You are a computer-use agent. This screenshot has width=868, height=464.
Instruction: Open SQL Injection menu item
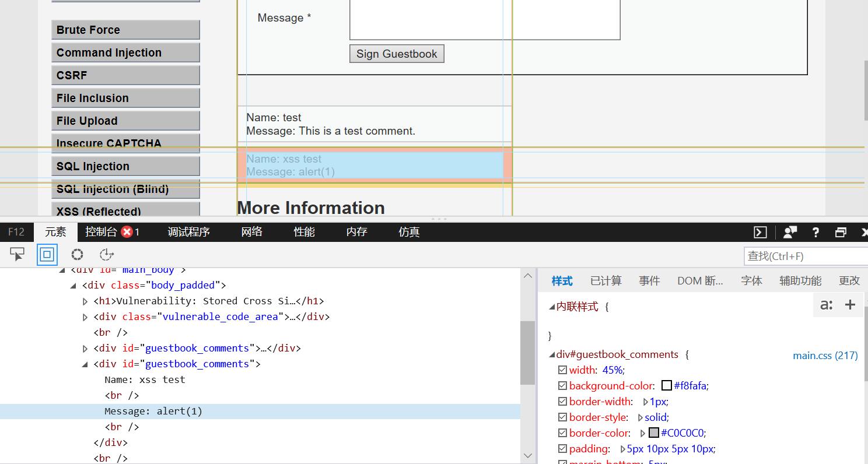tap(125, 166)
